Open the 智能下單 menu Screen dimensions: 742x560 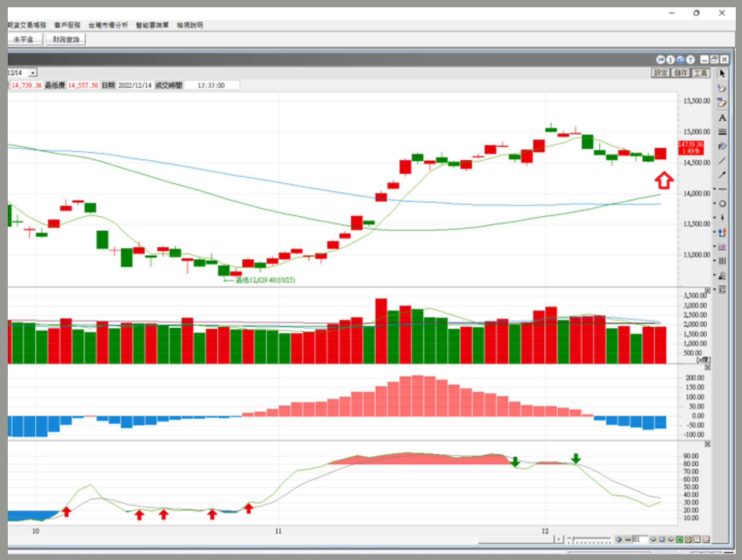tap(153, 25)
